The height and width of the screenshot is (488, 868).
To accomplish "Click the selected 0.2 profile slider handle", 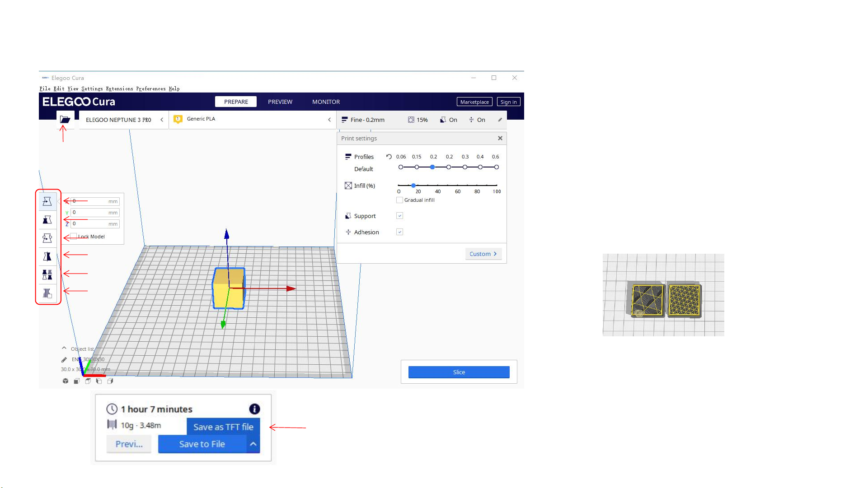I will [432, 167].
